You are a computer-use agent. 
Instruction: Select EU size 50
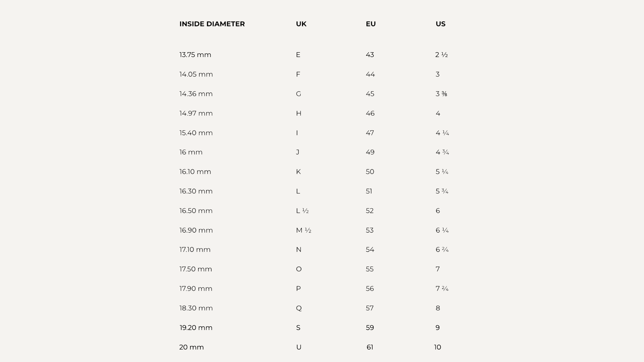tap(370, 172)
